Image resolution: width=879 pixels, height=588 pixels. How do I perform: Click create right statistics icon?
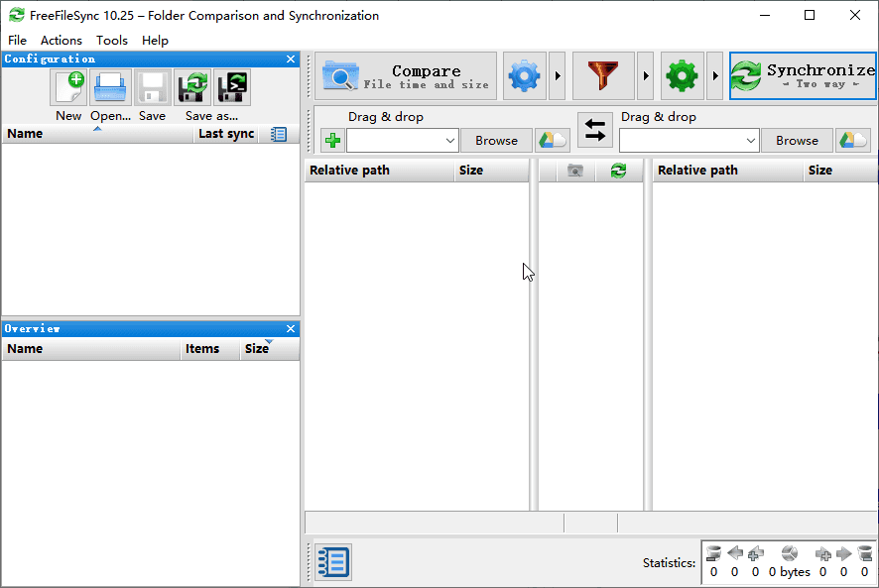tap(822, 554)
